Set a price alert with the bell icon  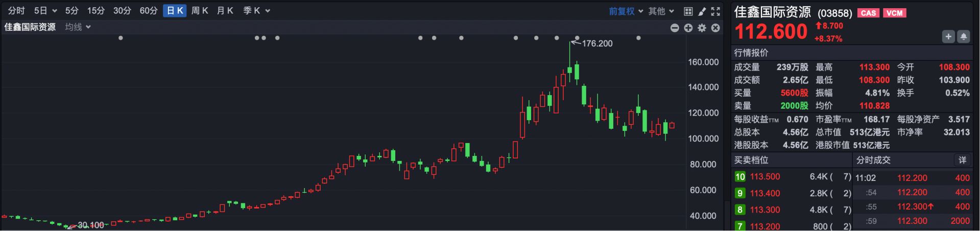(x=963, y=36)
